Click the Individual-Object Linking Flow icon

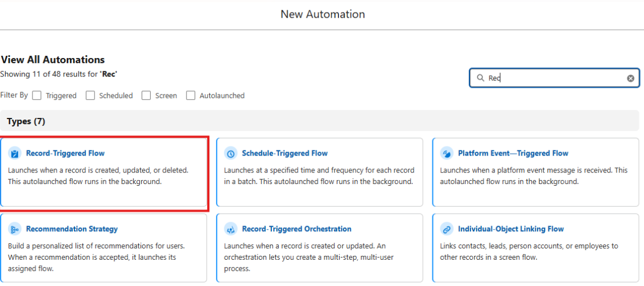pyautogui.click(x=447, y=229)
